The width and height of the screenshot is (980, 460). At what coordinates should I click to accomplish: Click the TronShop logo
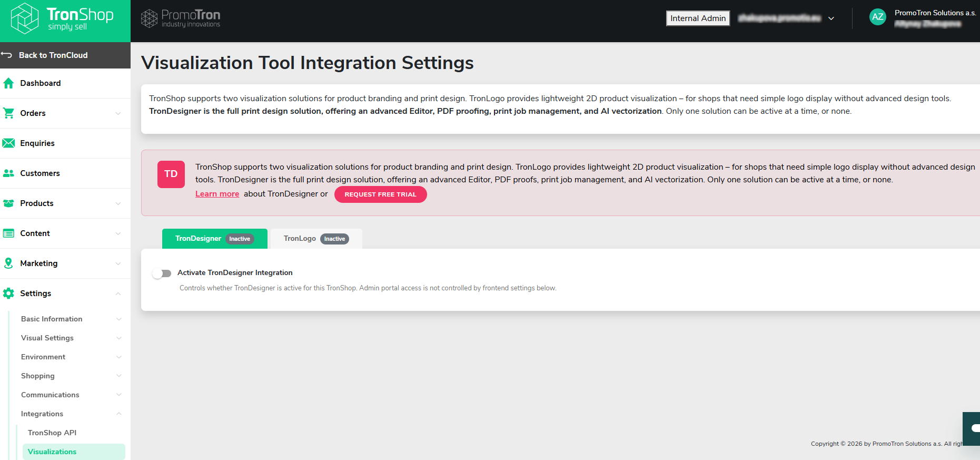pyautogui.click(x=62, y=18)
